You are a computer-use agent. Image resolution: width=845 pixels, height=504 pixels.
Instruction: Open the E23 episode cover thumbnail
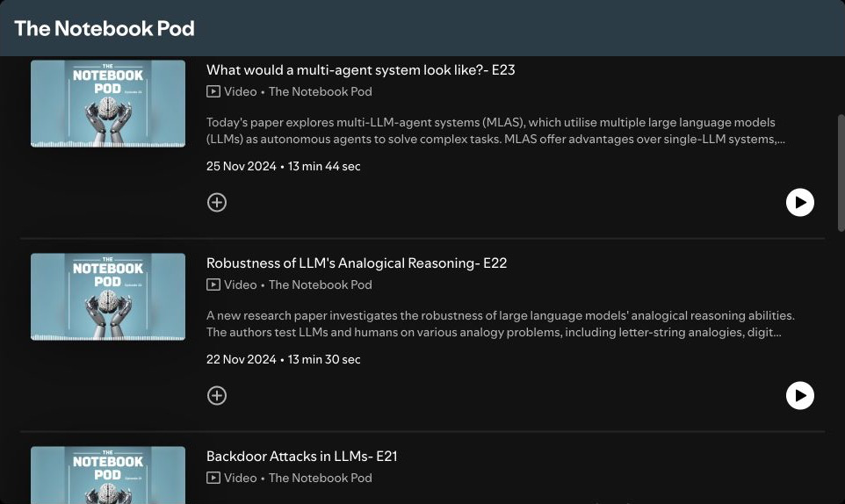tap(108, 104)
